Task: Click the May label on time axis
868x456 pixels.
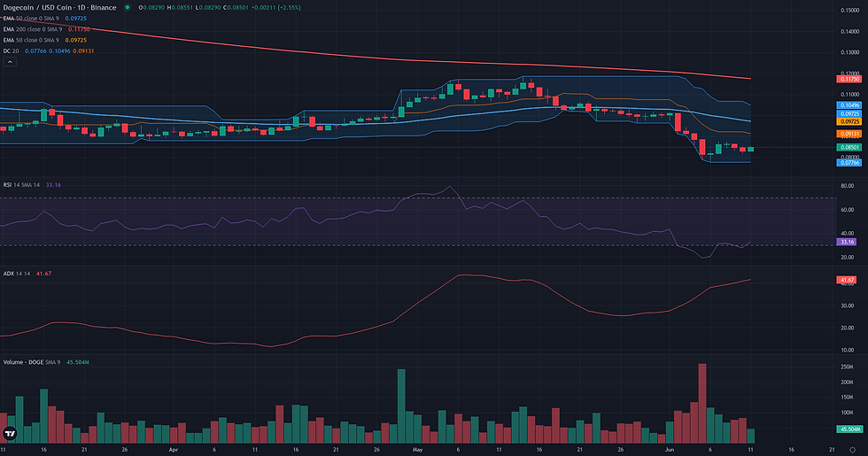Action: [x=417, y=450]
